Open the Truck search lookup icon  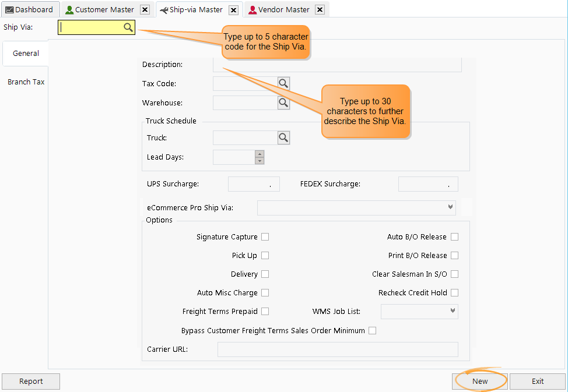(283, 137)
